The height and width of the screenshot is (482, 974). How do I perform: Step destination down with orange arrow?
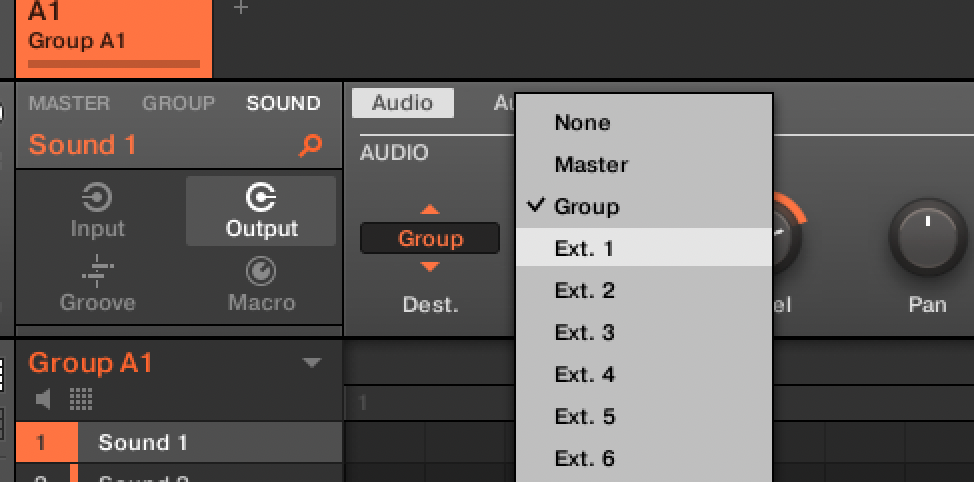tap(429, 267)
